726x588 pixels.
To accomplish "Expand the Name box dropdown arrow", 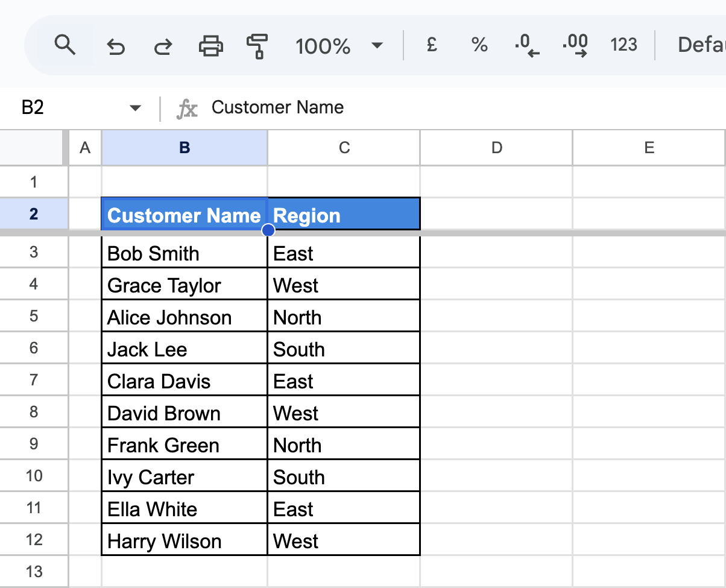I will pos(136,109).
